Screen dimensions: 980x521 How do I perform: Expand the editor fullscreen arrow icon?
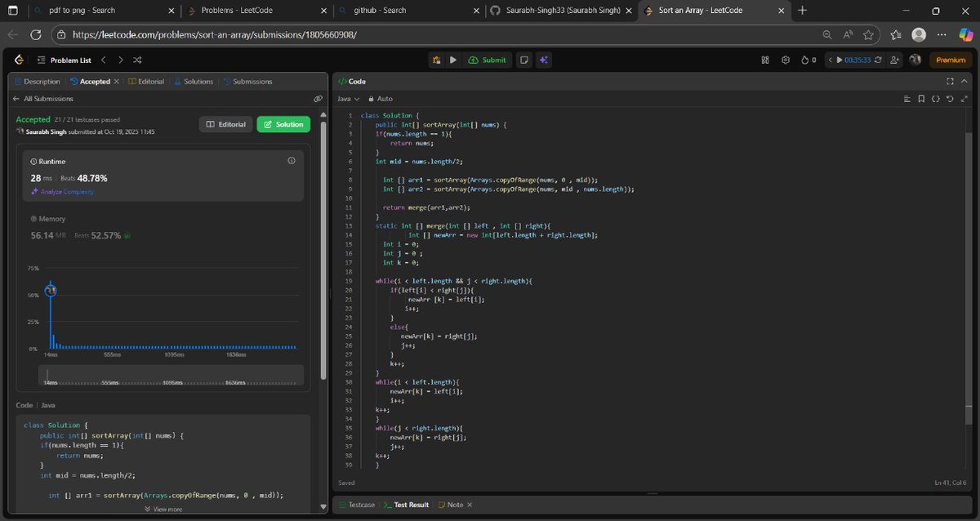pyautogui.click(x=965, y=99)
